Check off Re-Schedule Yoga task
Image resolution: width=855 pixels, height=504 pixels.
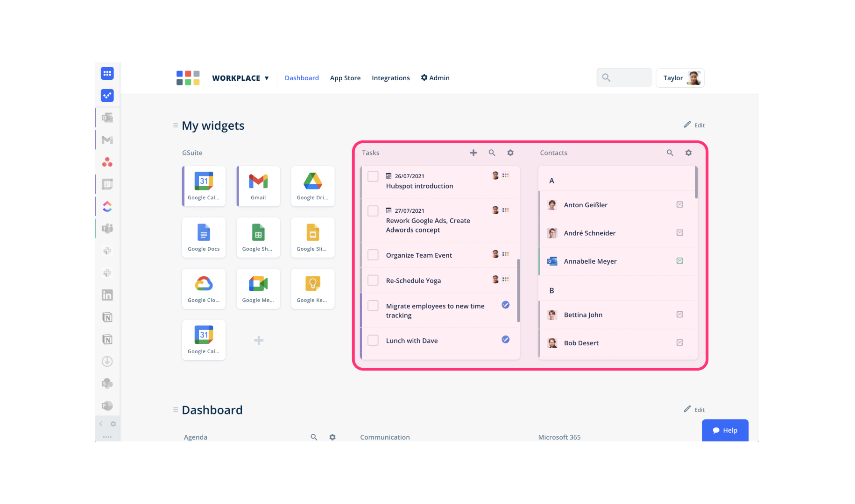point(373,280)
